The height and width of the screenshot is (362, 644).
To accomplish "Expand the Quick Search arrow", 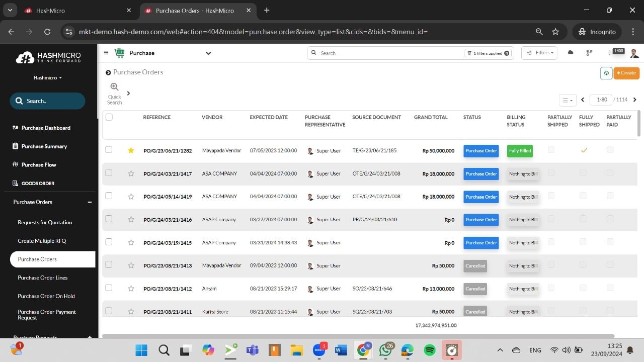I will (128, 93).
